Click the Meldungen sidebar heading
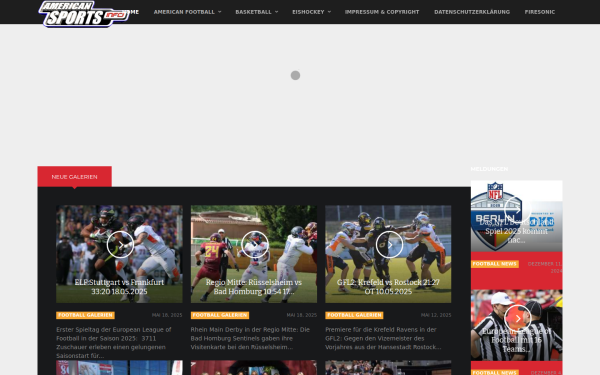 [489, 169]
